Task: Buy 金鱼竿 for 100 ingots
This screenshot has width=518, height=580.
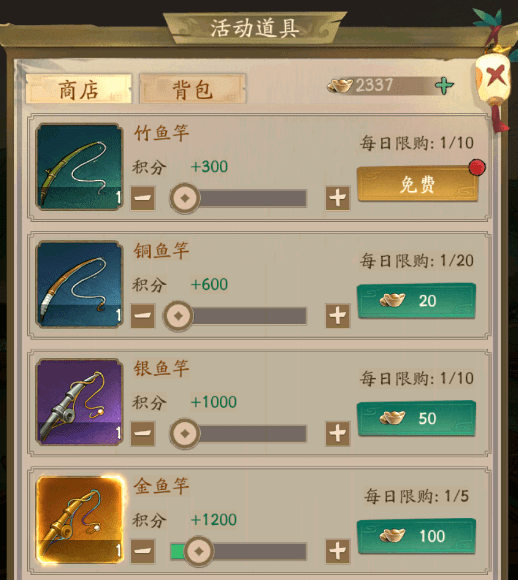Action: pos(417,536)
